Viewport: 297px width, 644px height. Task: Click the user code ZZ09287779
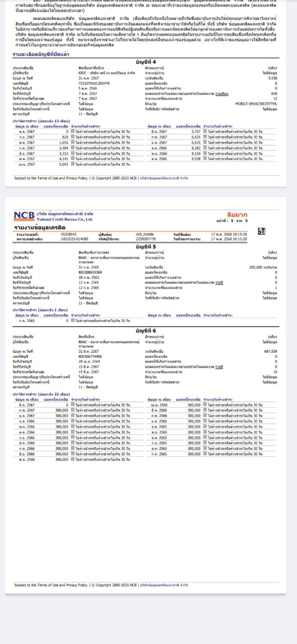[146, 238]
